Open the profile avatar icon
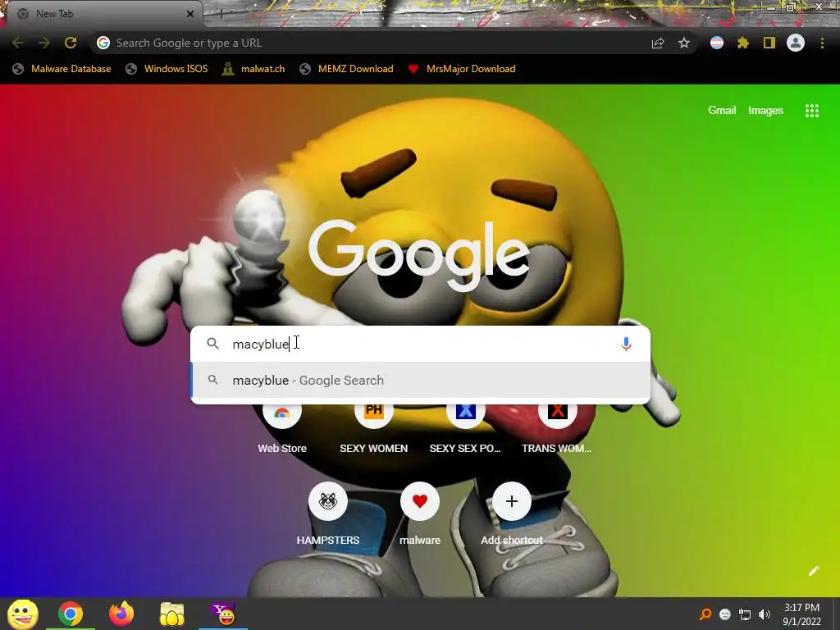Image resolution: width=840 pixels, height=630 pixels. [x=796, y=43]
